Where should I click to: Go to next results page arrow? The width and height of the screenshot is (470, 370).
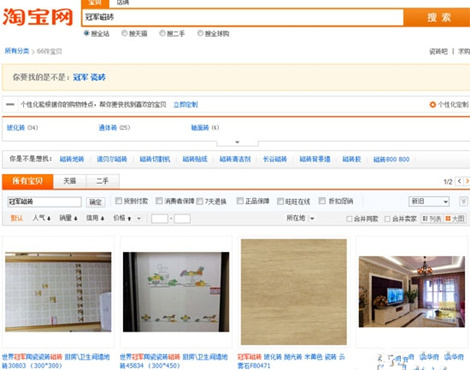[467, 181]
